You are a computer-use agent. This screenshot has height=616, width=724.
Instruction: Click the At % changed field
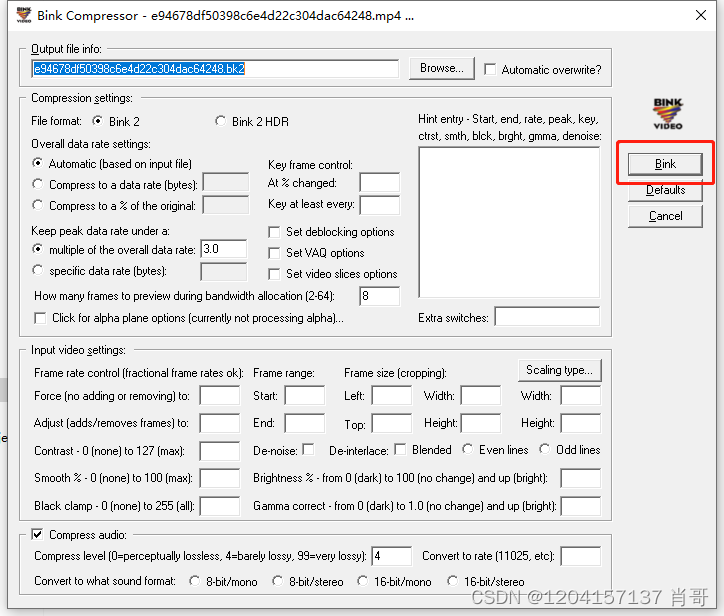380,182
